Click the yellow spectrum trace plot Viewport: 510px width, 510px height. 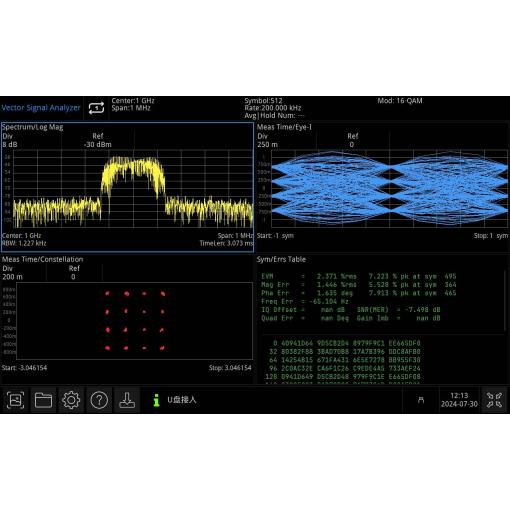[x=133, y=189]
